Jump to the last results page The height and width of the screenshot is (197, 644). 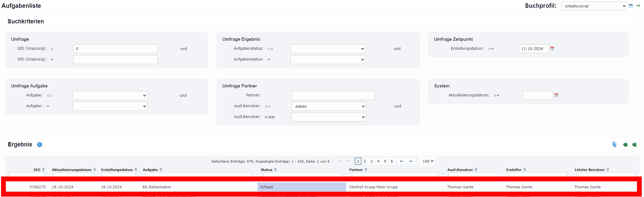(411, 161)
